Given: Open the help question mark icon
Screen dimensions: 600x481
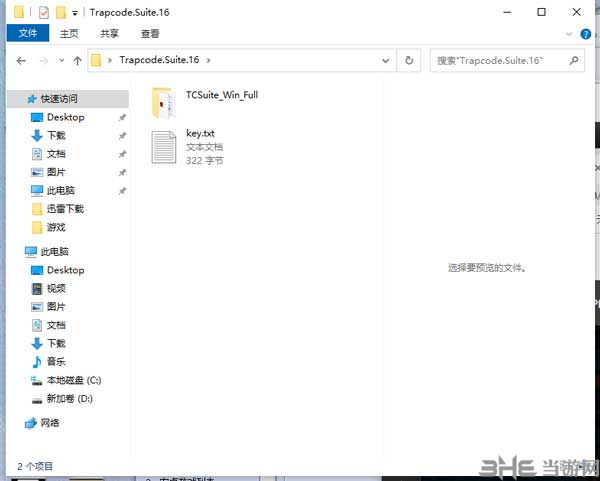Looking at the screenshot, I should (585, 34).
